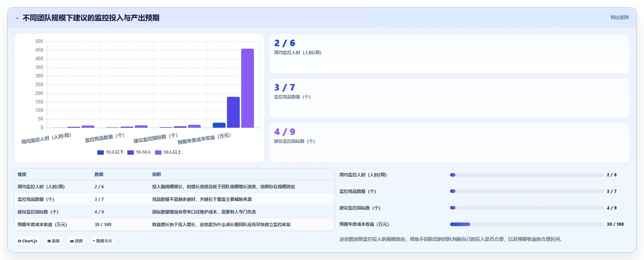Click the 预期年度成本收益 progress row label
644x260 pixels.
coord(364,224)
